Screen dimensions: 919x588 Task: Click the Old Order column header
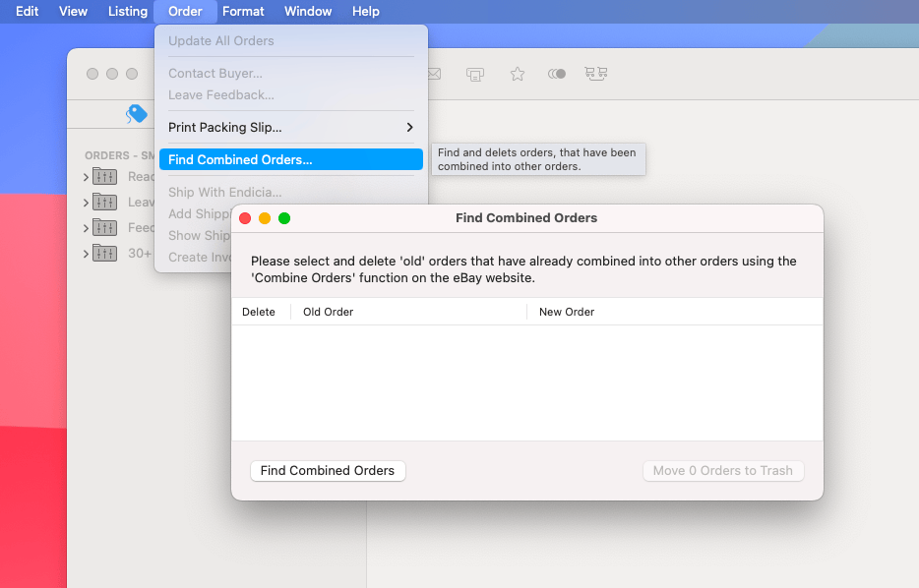[329, 312]
